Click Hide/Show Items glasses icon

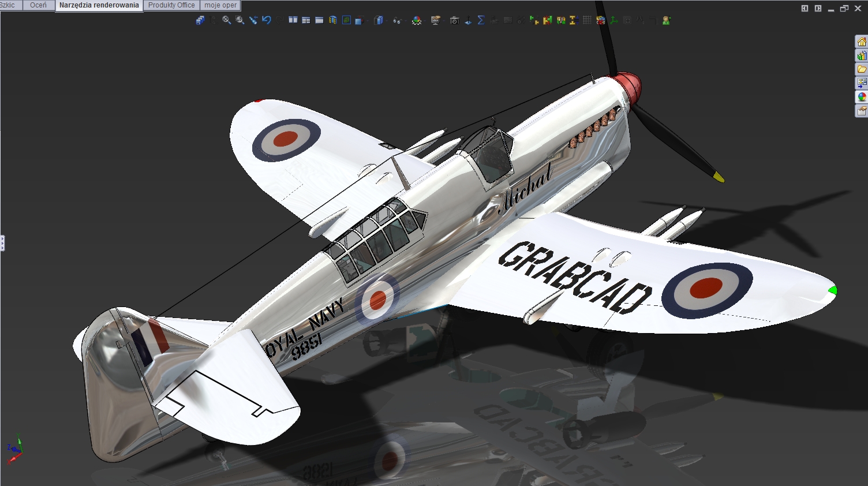(x=398, y=21)
